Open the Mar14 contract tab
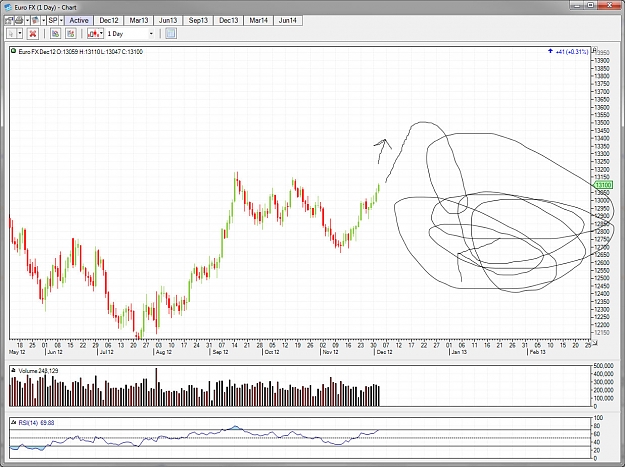This screenshot has height=467, width=625. 258,20
